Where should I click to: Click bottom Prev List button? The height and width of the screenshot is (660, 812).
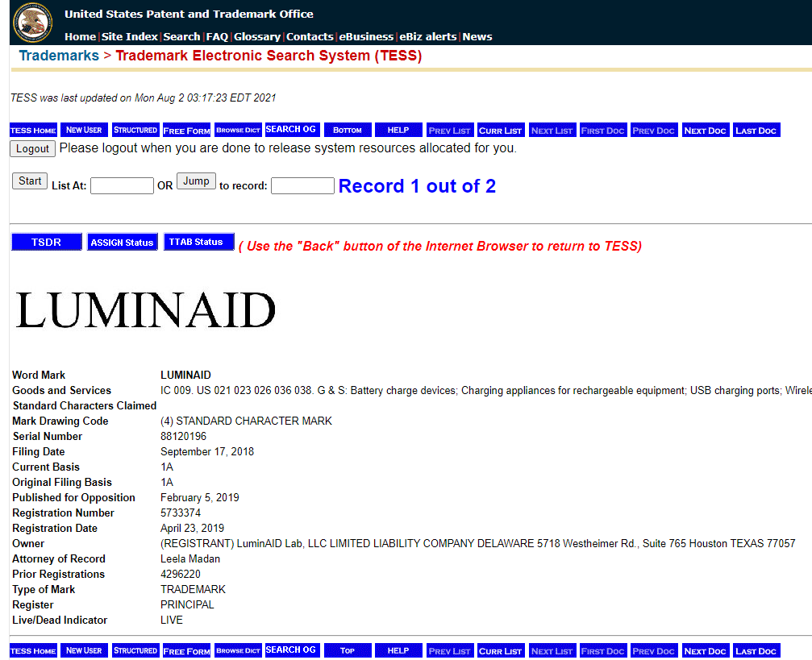click(449, 650)
